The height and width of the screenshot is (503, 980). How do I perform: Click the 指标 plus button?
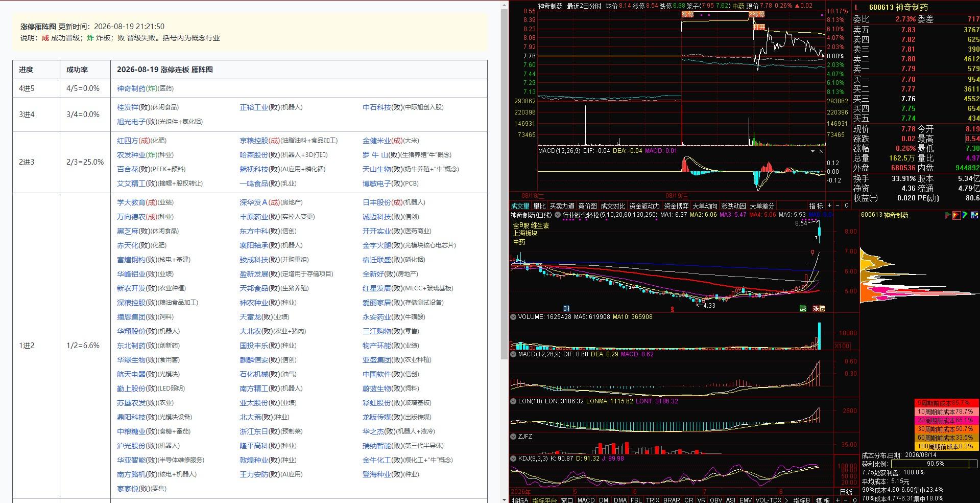pyautogui.click(x=829, y=205)
